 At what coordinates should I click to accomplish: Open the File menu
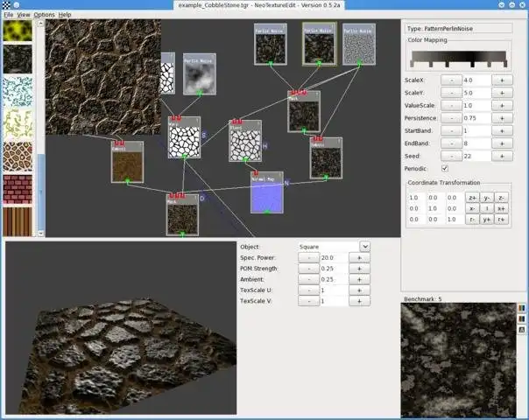(8, 15)
